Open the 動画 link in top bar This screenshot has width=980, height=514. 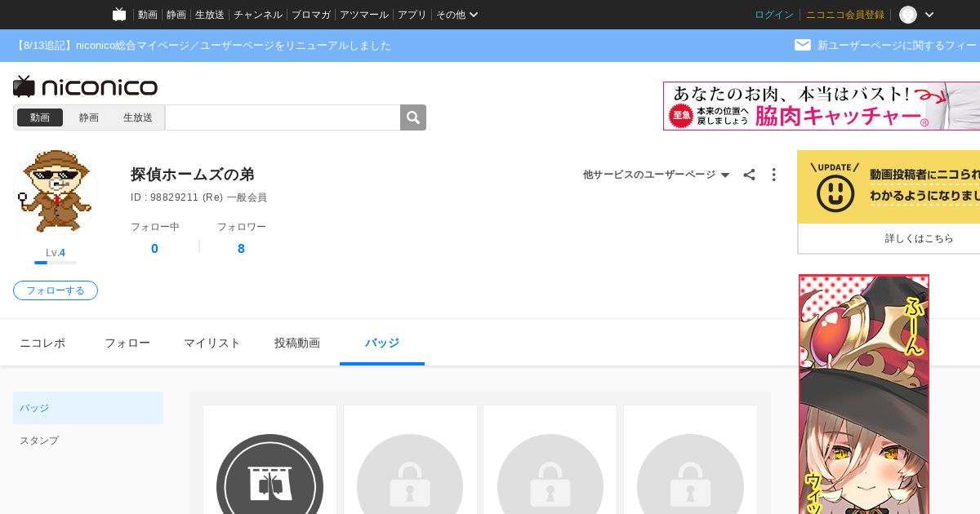[148, 15]
